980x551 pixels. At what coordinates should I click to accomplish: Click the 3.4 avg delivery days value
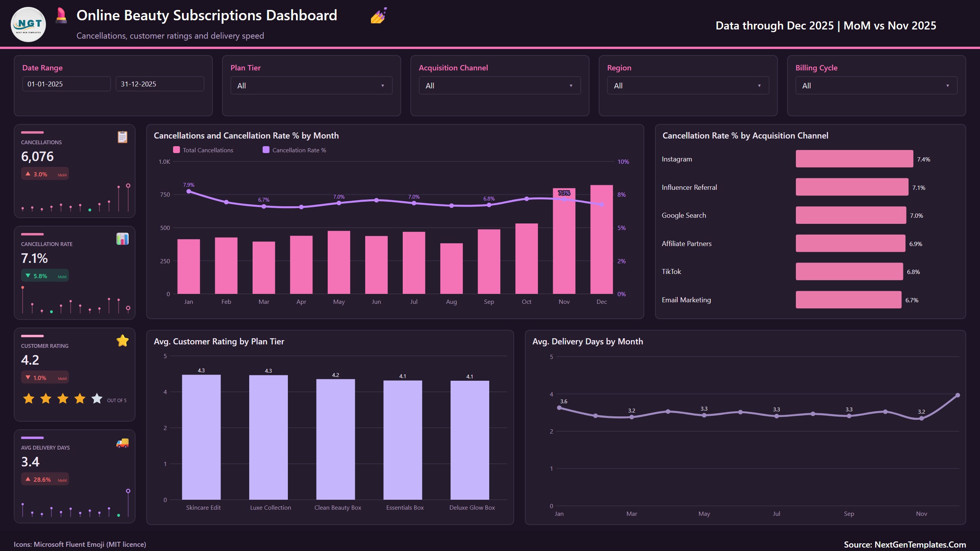click(30, 462)
